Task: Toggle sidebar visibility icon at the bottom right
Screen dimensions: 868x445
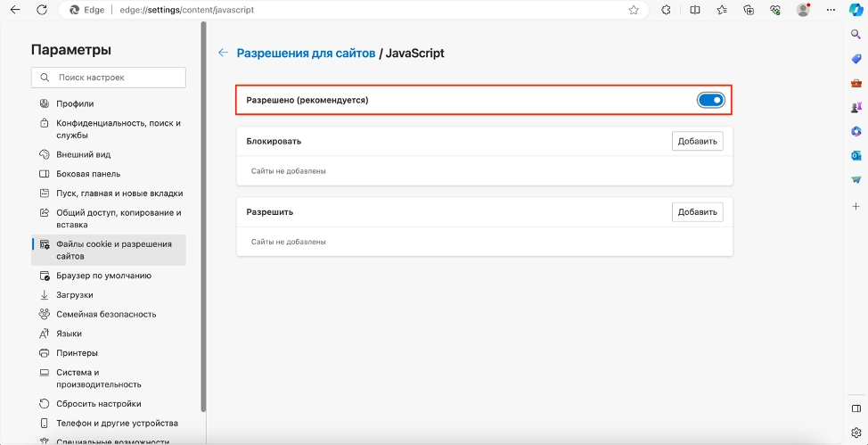Action: click(856, 408)
